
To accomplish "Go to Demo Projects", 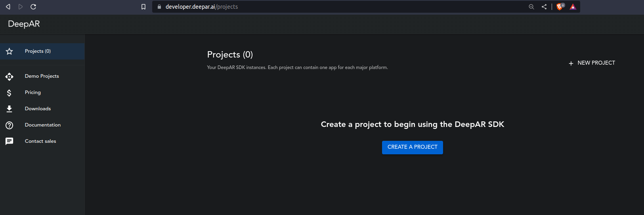I will (x=42, y=76).
